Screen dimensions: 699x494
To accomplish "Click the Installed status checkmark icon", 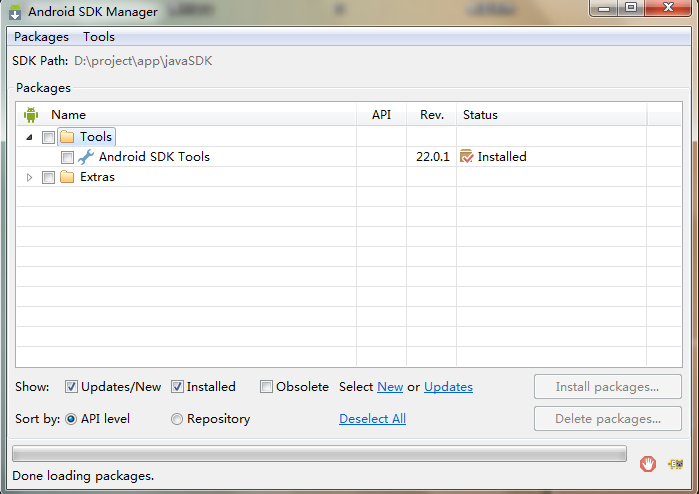I will coord(466,156).
